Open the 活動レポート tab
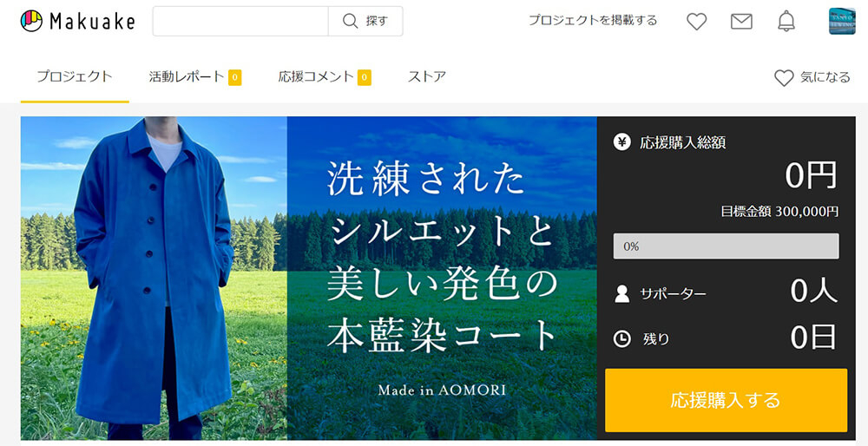This screenshot has height=446, width=868. (x=187, y=76)
